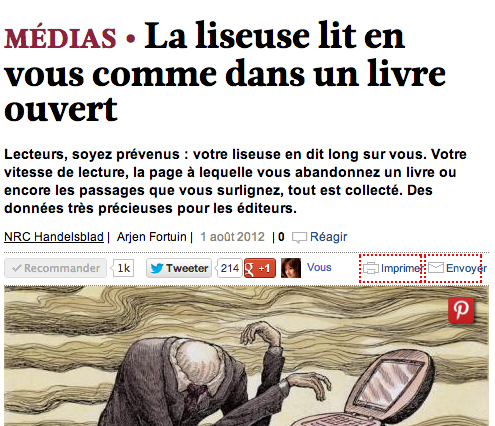The height and width of the screenshot is (426, 495).
Task: Open the MÉDIAS section link
Action: tap(60, 38)
